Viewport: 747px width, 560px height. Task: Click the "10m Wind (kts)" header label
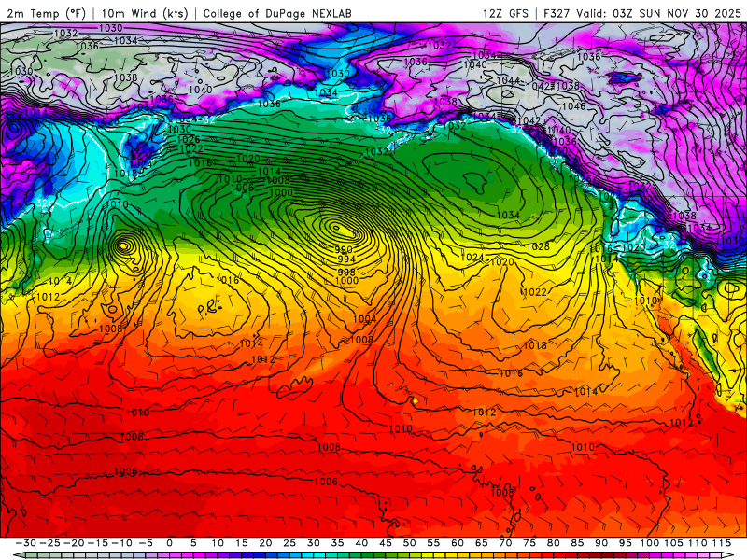pos(145,13)
